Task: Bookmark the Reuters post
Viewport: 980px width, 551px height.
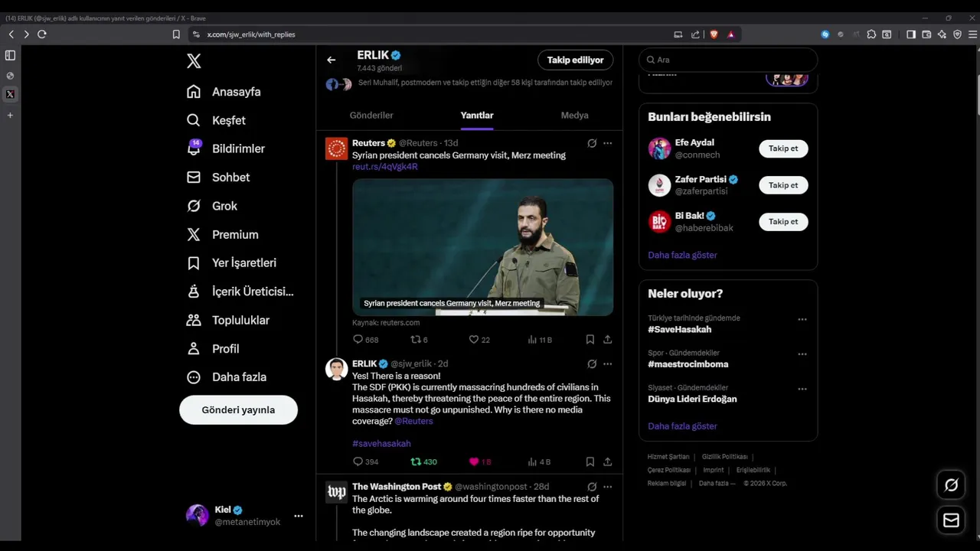Action: click(x=590, y=340)
